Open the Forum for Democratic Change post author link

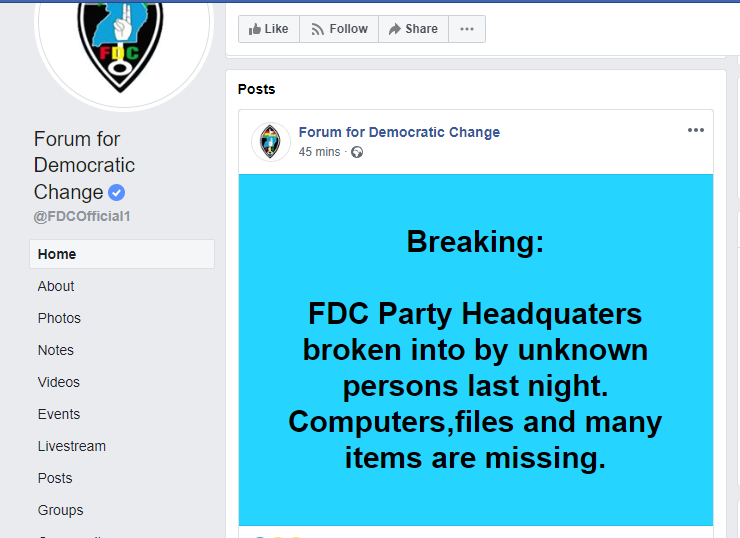(x=399, y=132)
